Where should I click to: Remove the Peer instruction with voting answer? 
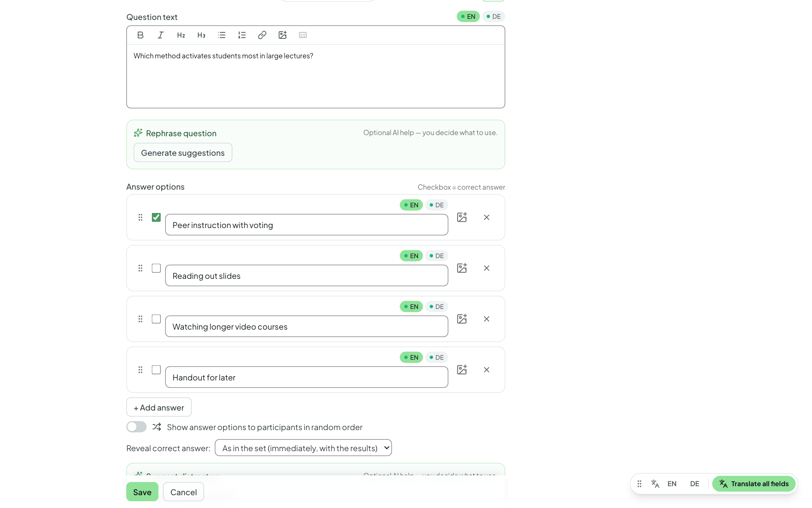(x=486, y=217)
